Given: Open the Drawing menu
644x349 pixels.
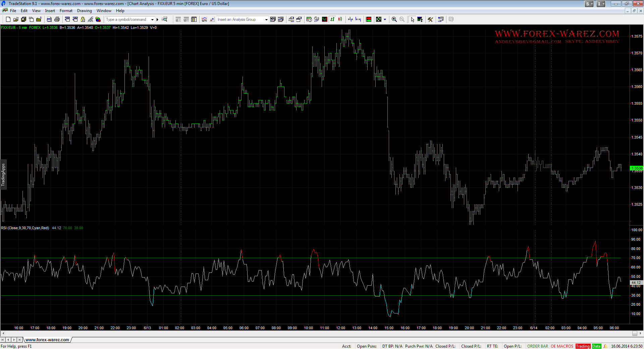Looking at the screenshot, I should click(84, 11).
